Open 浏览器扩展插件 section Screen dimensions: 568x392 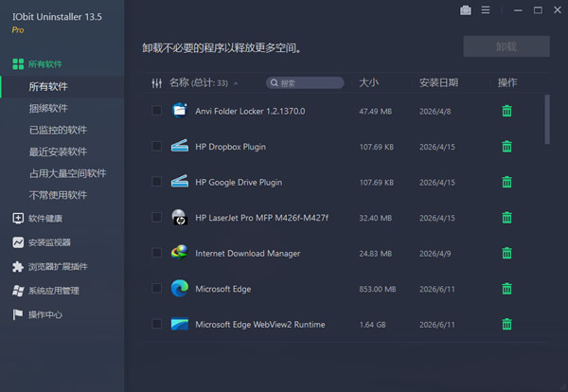click(x=58, y=267)
